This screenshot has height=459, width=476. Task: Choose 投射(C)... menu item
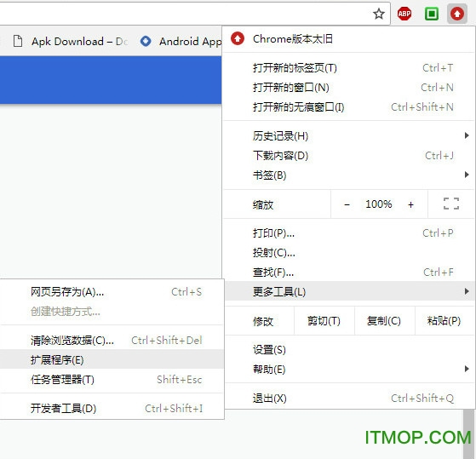click(349, 253)
